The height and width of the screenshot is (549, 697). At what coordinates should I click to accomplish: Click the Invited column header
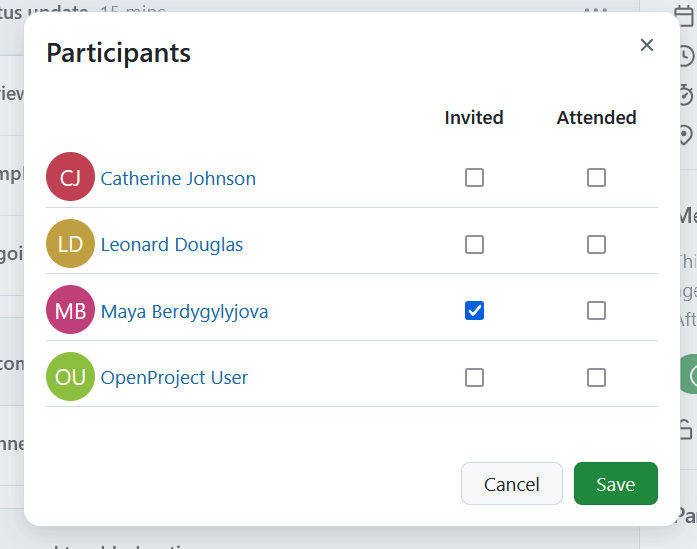[474, 118]
